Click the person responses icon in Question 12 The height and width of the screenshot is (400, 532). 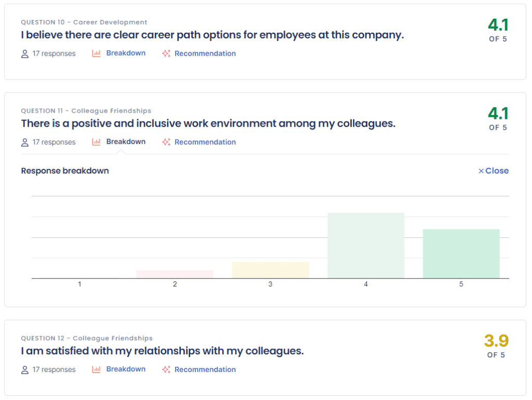25,370
